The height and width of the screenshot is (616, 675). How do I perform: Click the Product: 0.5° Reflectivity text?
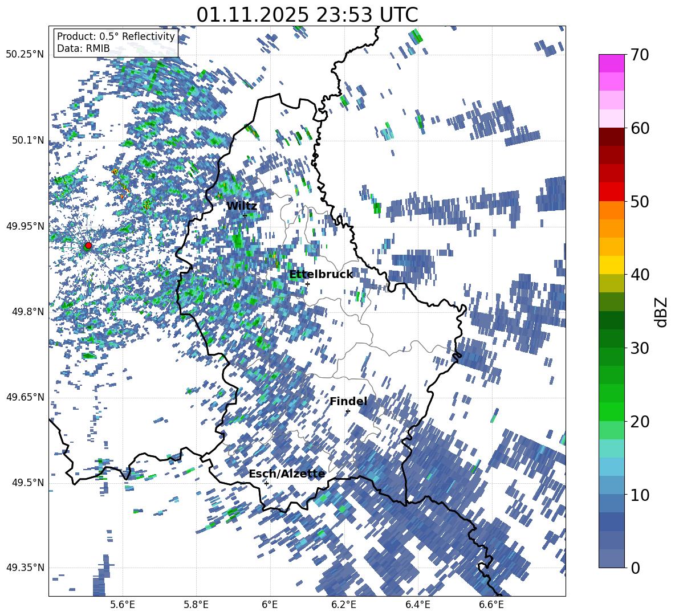pyautogui.click(x=116, y=36)
